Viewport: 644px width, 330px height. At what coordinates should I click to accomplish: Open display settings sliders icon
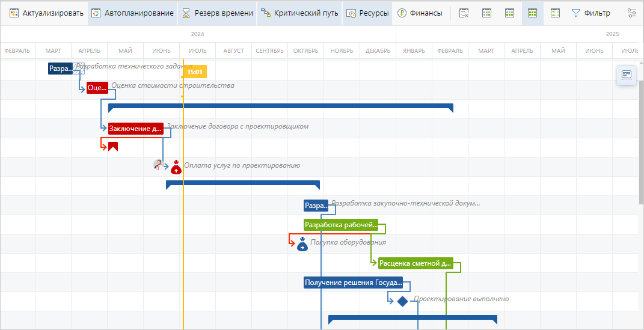pyautogui.click(x=631, y=13)
